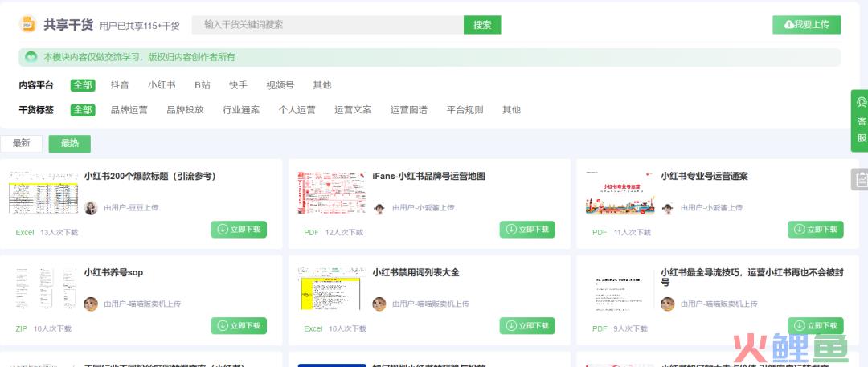Filter content platform by B站

click(203, 85)
